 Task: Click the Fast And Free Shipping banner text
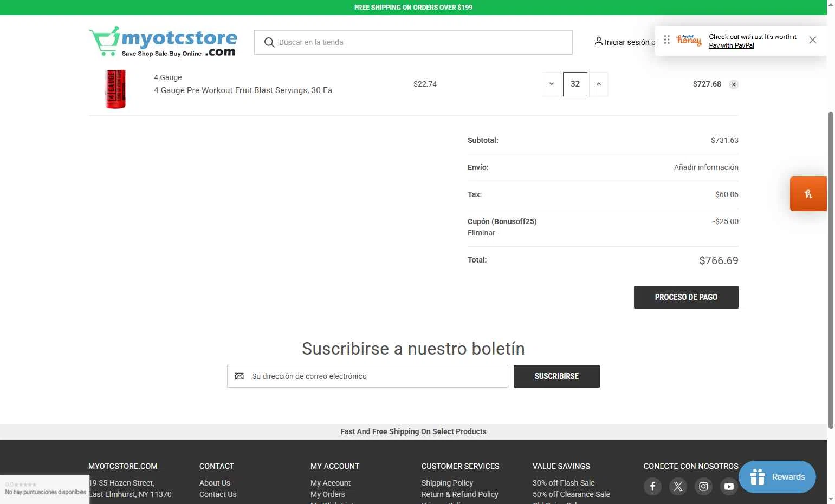pos(413,431)
